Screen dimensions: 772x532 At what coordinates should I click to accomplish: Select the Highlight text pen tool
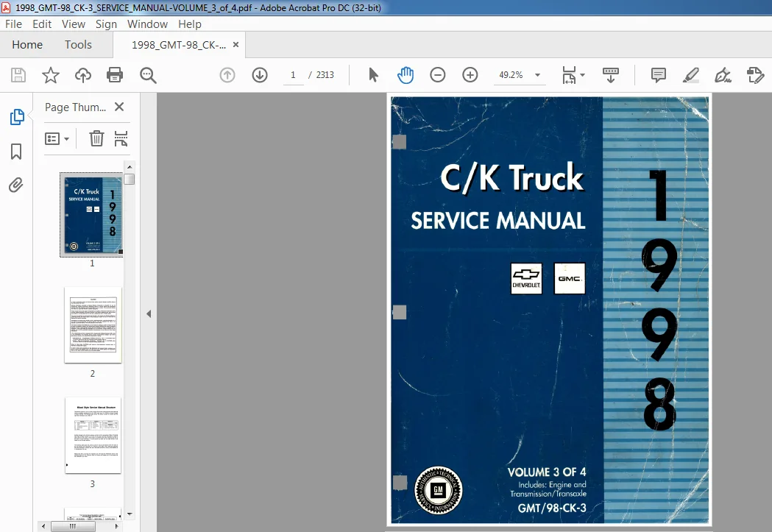(x=690, y=75)
